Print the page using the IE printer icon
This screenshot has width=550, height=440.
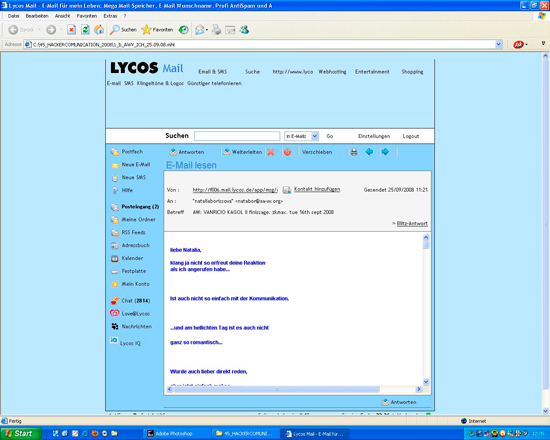[217, 30]
